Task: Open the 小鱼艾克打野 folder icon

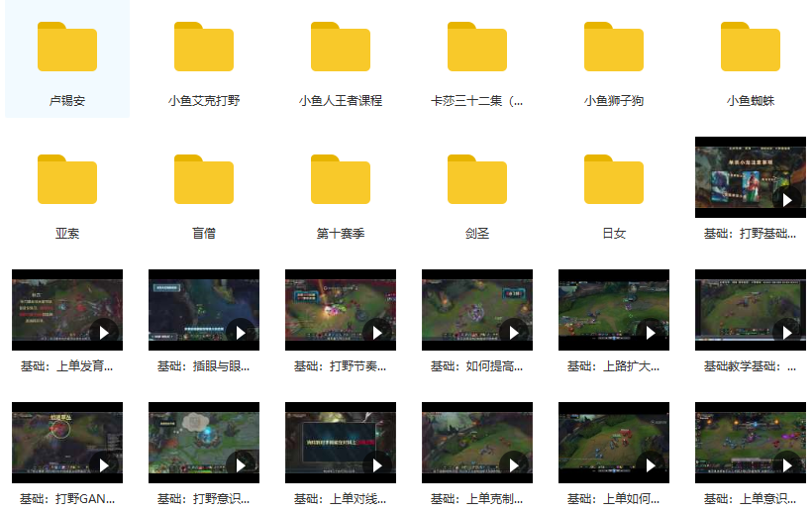Action: [x=204, y=47]
